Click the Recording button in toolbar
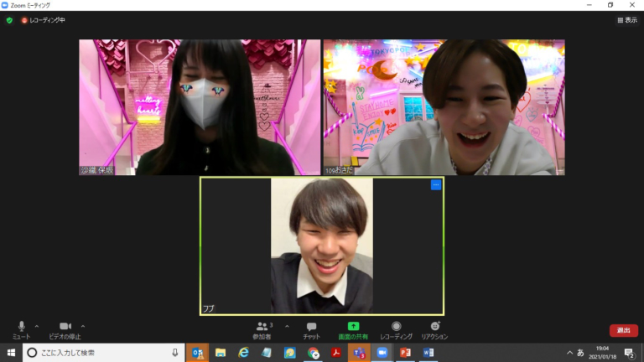This screenshot has width=644, height=362. (396, 327)
